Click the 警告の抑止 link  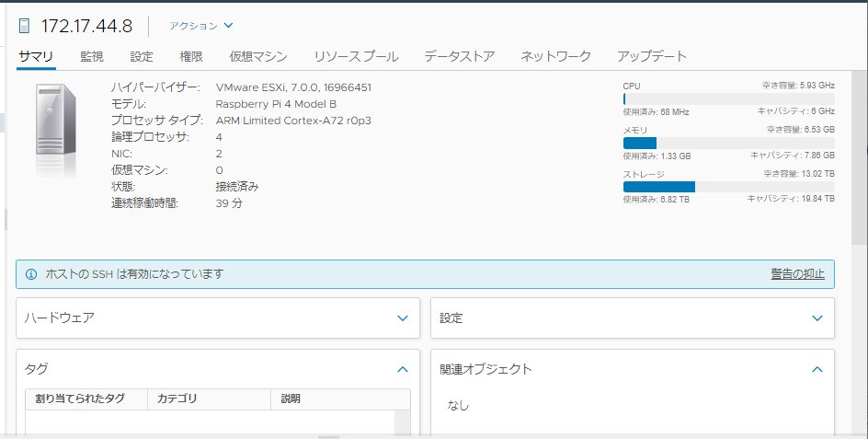[x=798, y=274]
